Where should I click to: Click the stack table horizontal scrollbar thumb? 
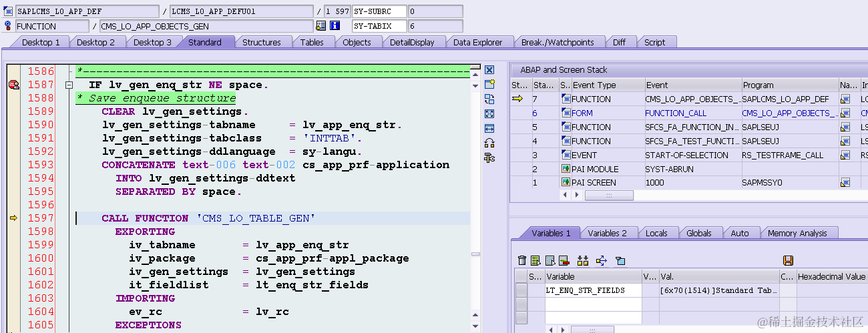[x=609, y=196]
